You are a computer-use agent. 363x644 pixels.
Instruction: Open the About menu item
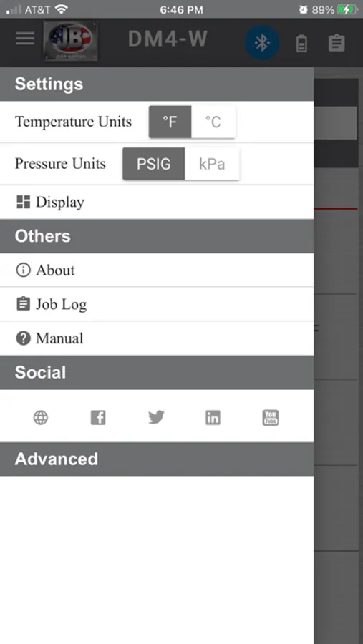pos(157,270)
